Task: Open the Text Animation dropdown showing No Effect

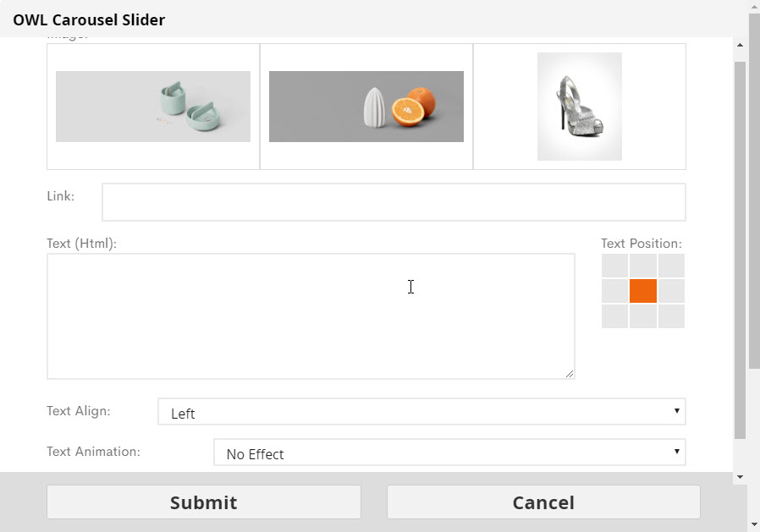Action: [x=449, y=452]
